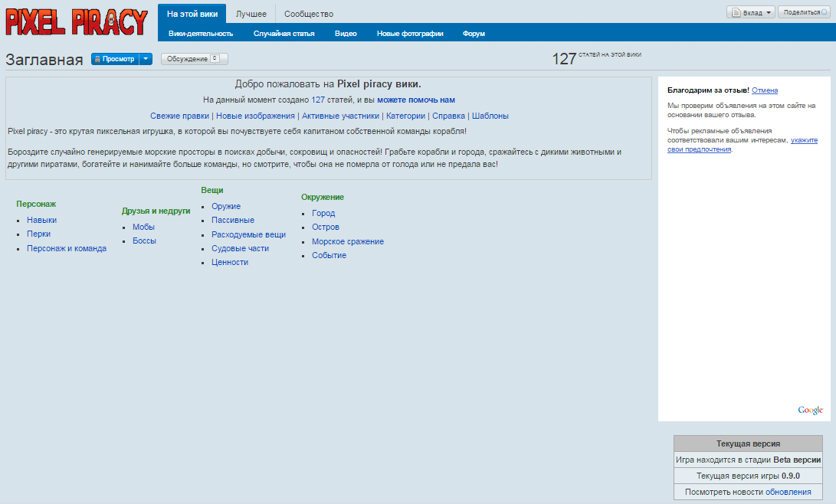Open Свежие правки
The height and width of the screenshot is (504, 836).
(x=179, y=116)
